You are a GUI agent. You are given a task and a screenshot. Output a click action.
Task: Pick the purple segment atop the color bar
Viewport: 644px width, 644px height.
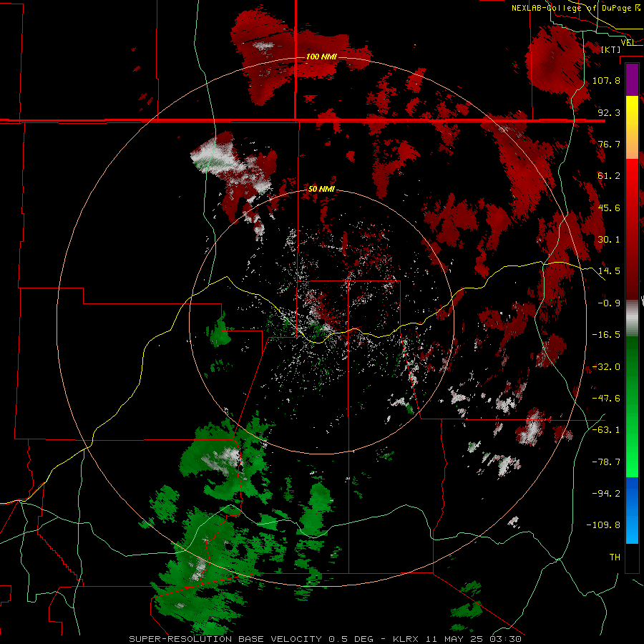(x=632, y=79)
